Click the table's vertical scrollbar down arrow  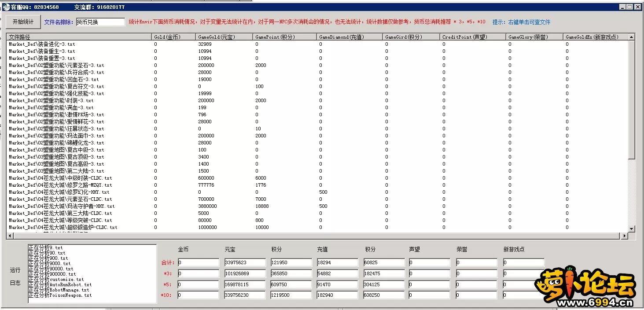[632, 229]
